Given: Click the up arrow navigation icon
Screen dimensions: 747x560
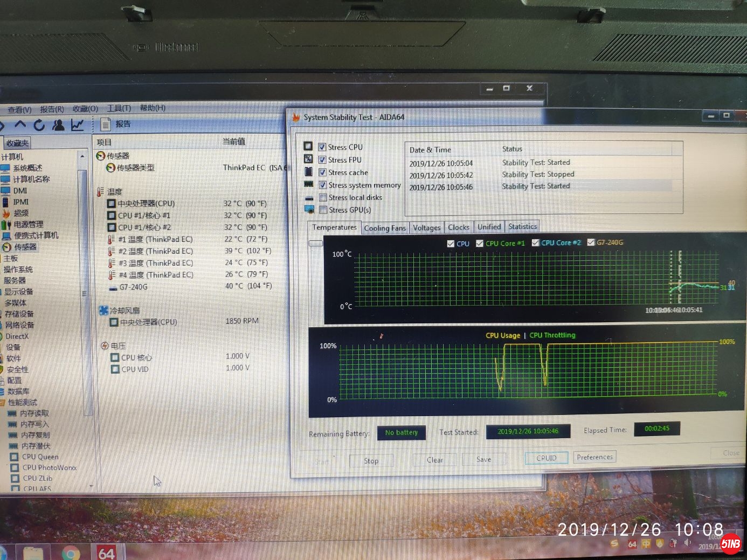Looking at the screenshot, I should [20, 125].
